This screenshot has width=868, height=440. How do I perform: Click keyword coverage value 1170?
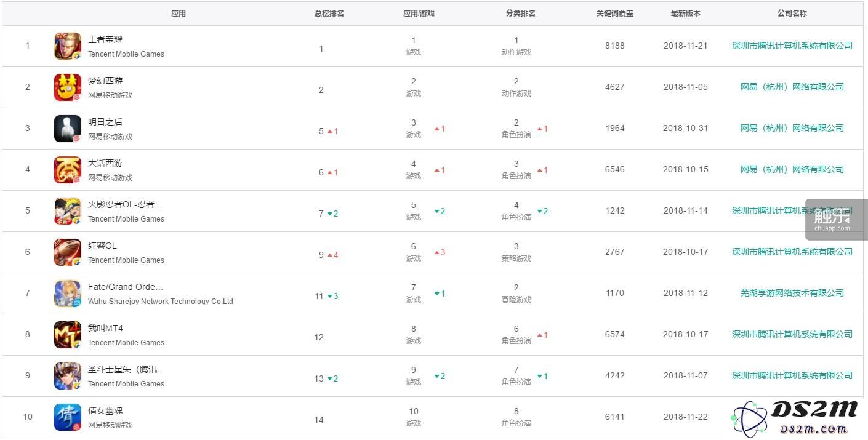tap(614, 293)
